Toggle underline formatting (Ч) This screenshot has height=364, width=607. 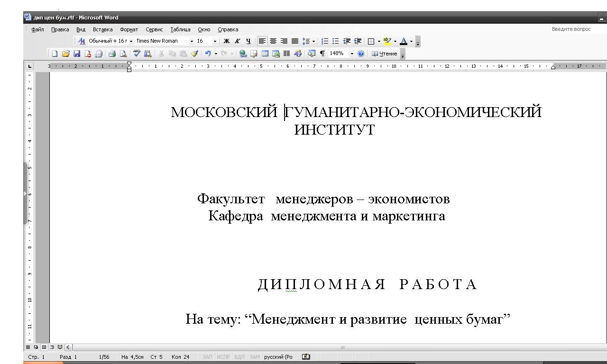click(248, 41)
